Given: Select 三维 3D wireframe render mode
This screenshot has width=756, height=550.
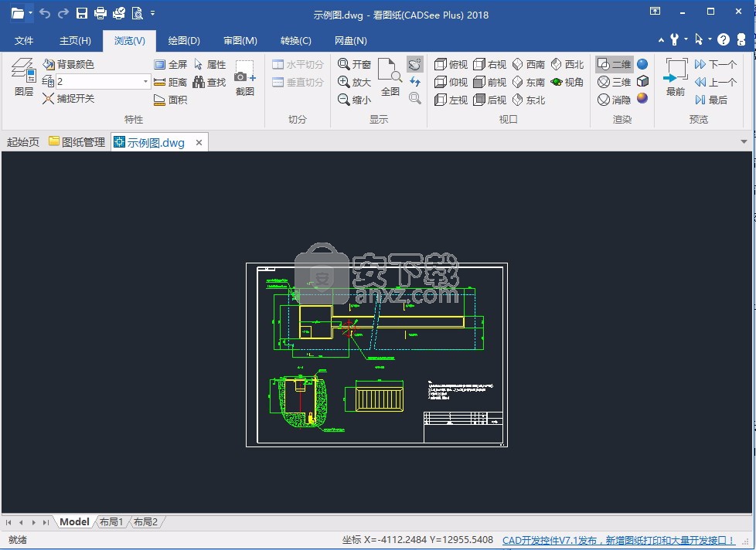Looking at the screenshot, I should 615,82.
